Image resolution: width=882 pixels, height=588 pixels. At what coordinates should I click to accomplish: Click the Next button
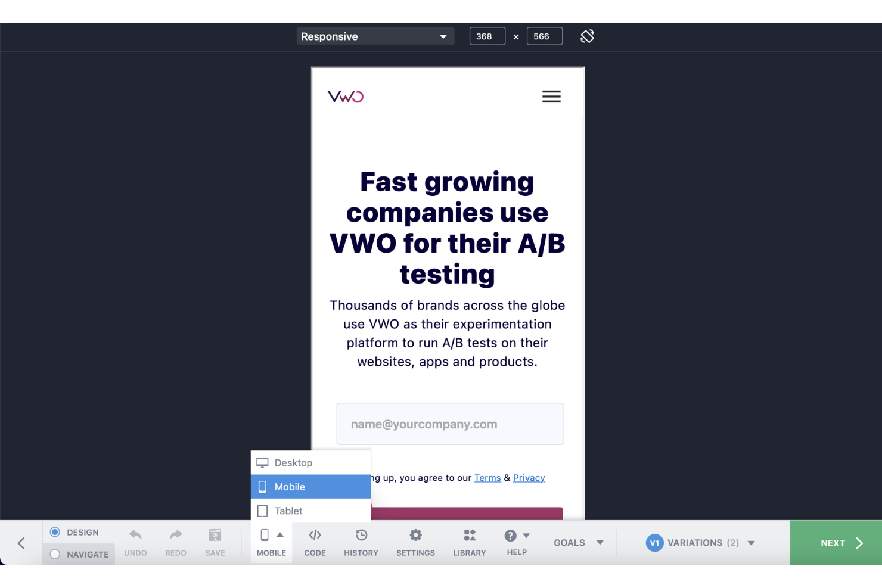point(836,543)
